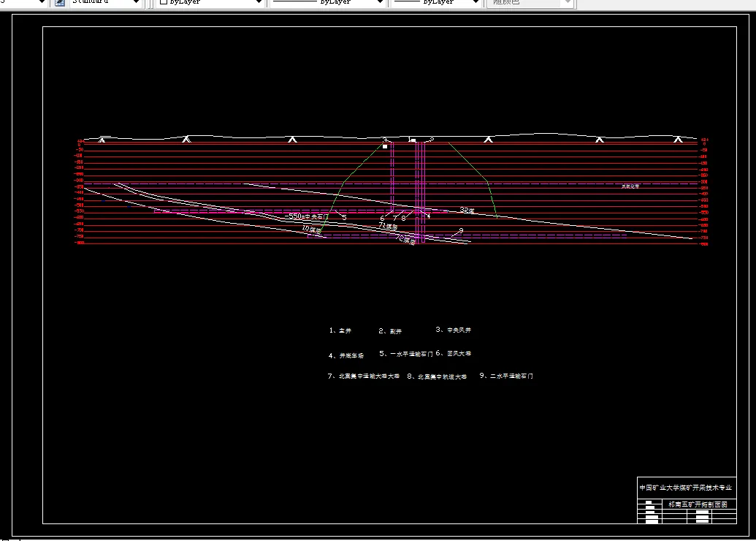Screen dimensions: 756x541
Task: Select the '72煤层' seam label
Action: pyautogui.click(x=405, y=239)
